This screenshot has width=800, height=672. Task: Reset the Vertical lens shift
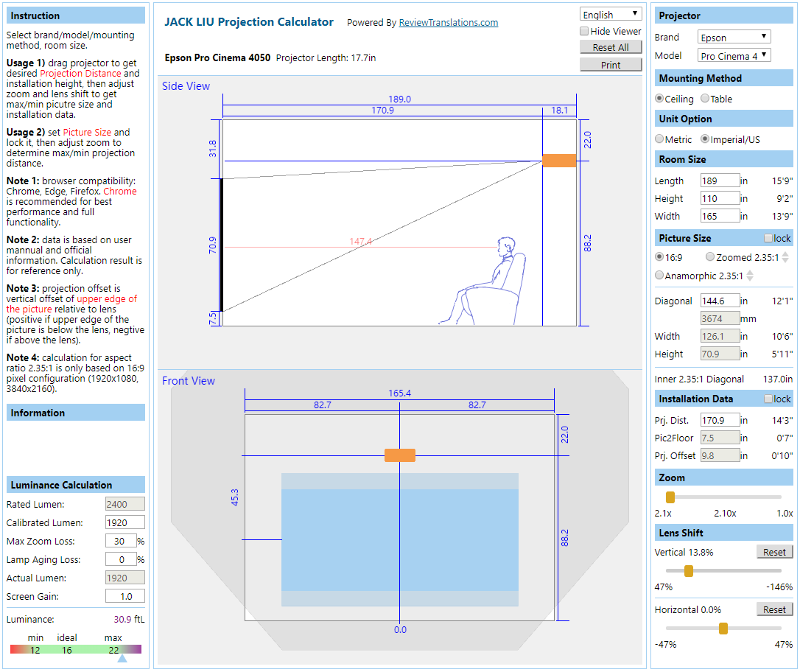pyautogui.click(x=774, y=552)
